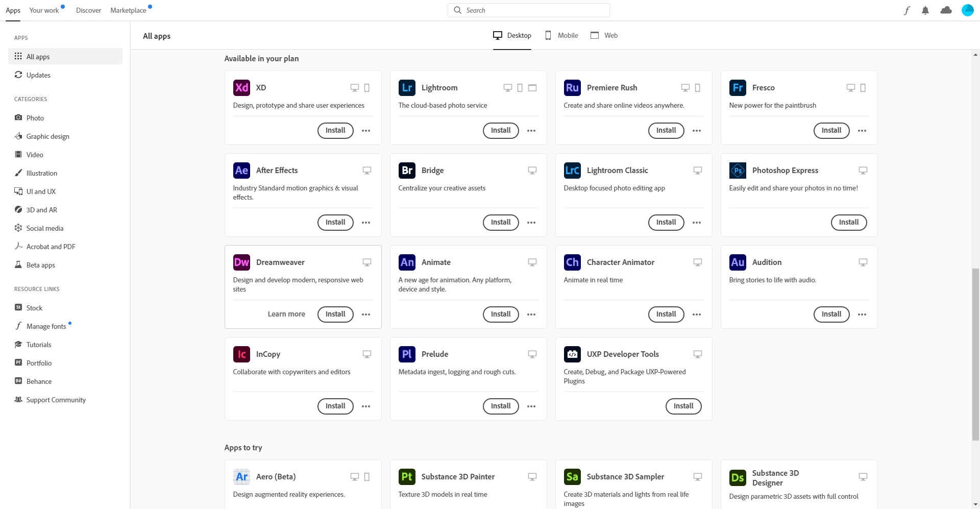The height and width of the screenshot is (509, 980).
Task: Click the cloud sync status icon
Action: (x=946, y=10)
